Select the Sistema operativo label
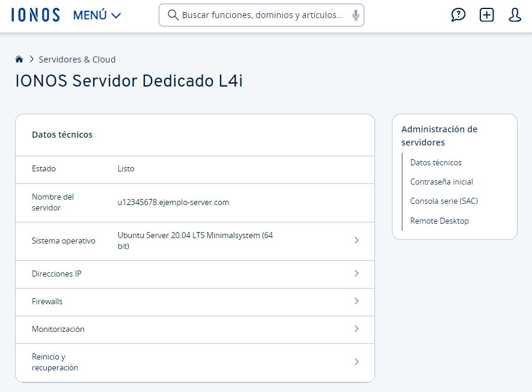The height and width of the screenshot is (392, 532). click(64, 240)
